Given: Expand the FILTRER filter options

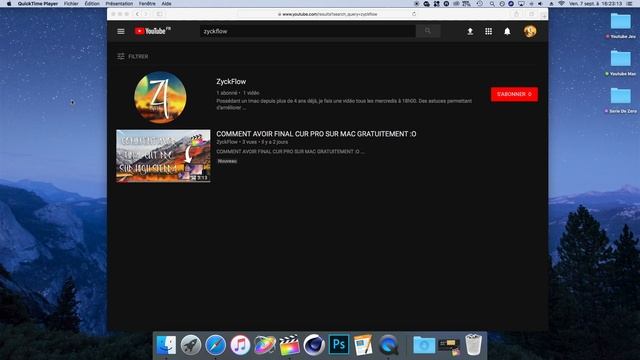Looking at the screenshot, I should [133, 56].
